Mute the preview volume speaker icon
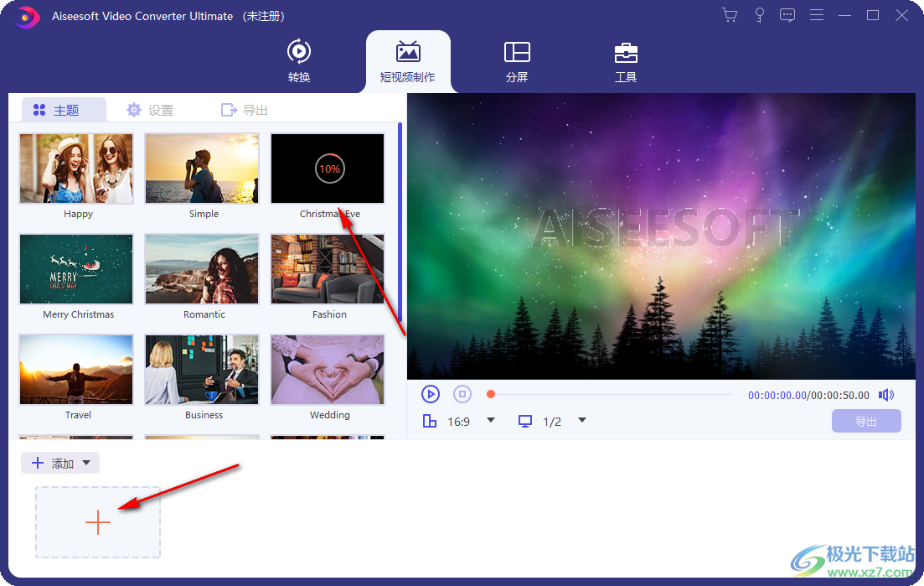The image size is (924, 586). [x=885, y=395]
